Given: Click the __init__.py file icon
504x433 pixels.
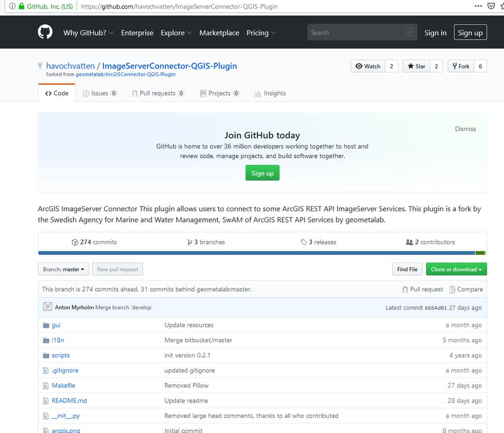Looking at the screenshot, I should (x=46, y=416).
